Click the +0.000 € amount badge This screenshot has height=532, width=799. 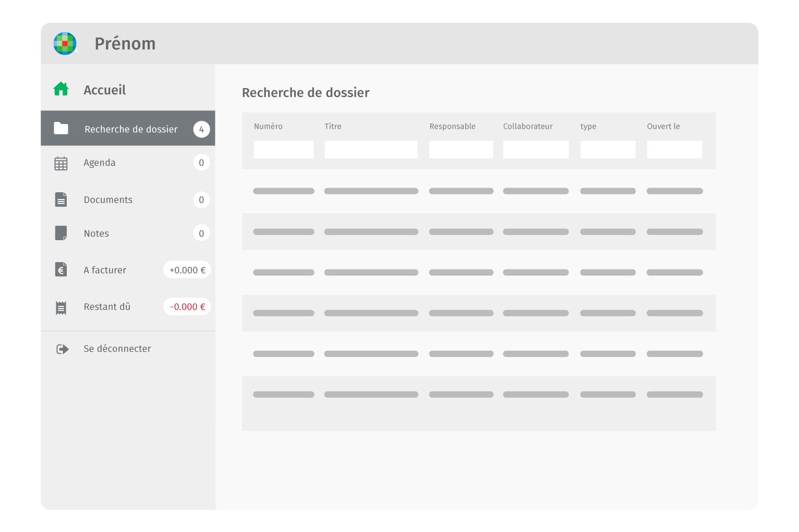(x=187, y=270)
